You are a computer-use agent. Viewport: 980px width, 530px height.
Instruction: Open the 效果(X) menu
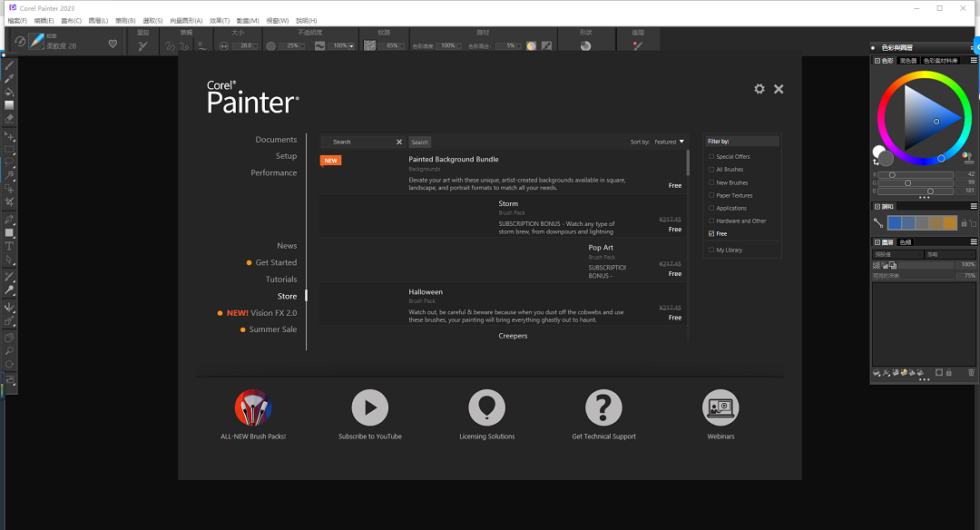tap(220, 20)
